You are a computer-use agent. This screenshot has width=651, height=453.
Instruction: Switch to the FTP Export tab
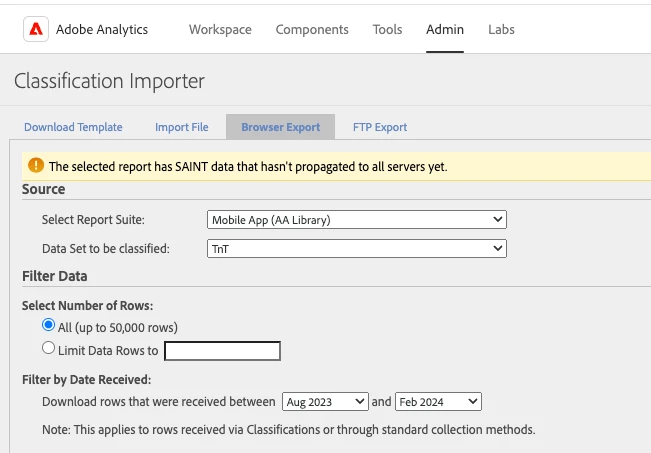click(x=380, y=127)
